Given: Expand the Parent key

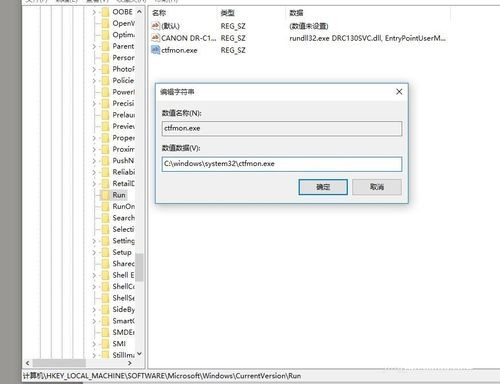Looking at the screenshot, I should [x=94, y=47].
